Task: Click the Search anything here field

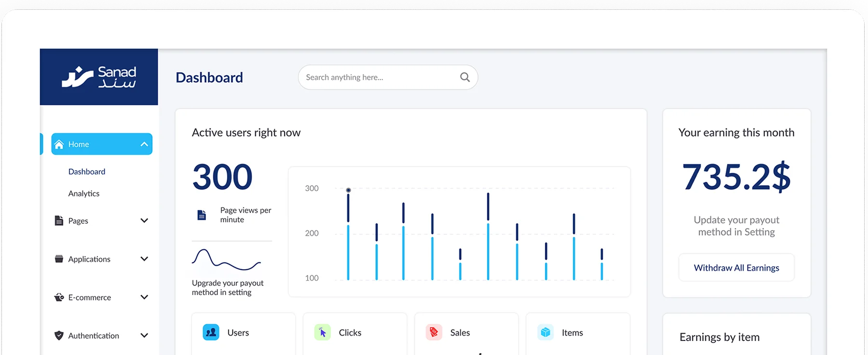Action: (379, 77)
